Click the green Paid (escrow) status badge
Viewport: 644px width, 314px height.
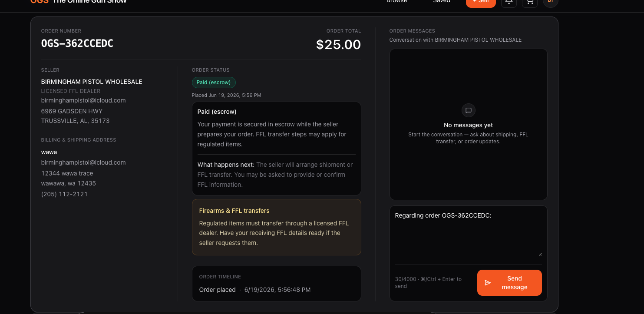(x=214, y=83)
